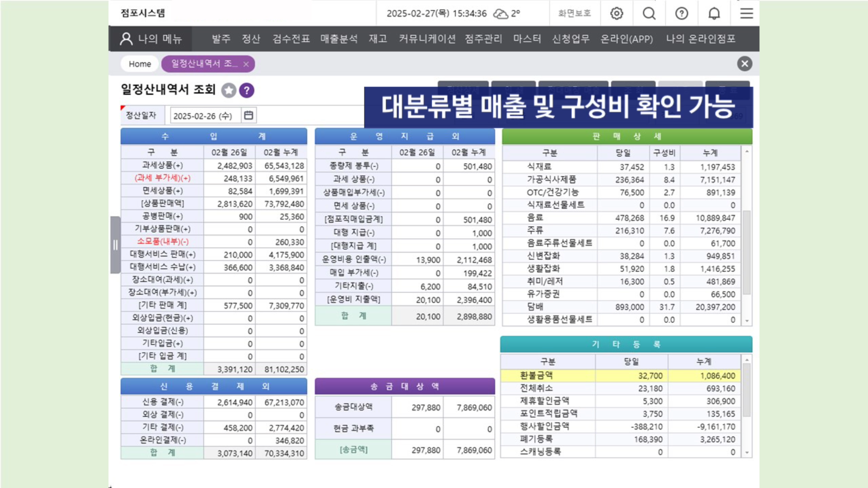
Task: Click the purple page help icon
Action: 246,90
